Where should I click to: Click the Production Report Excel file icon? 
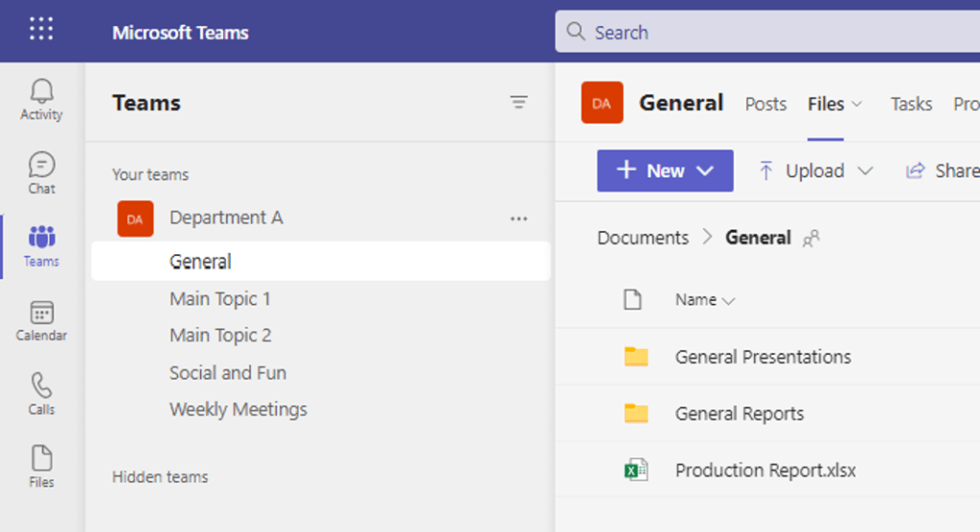[635, 471]
